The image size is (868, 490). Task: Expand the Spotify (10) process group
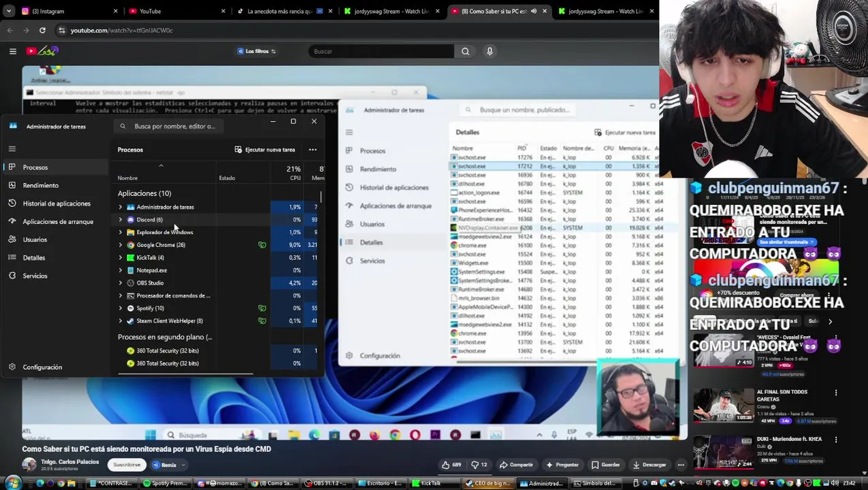click(x=120, y=308)
